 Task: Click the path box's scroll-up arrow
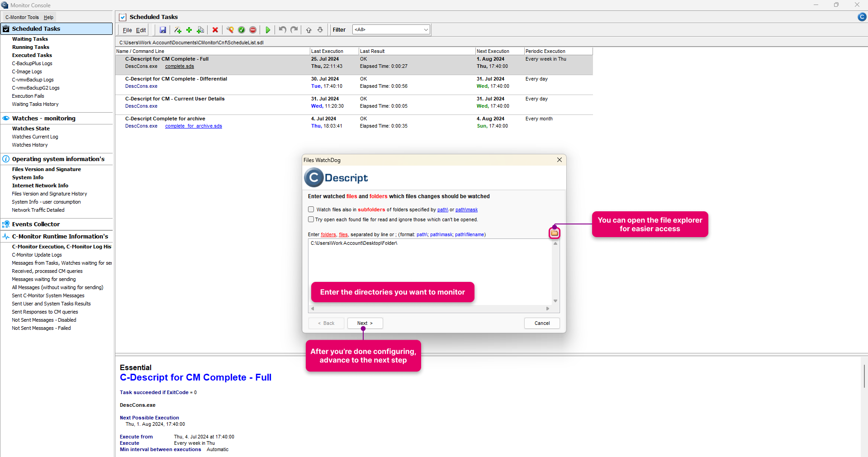555,243
